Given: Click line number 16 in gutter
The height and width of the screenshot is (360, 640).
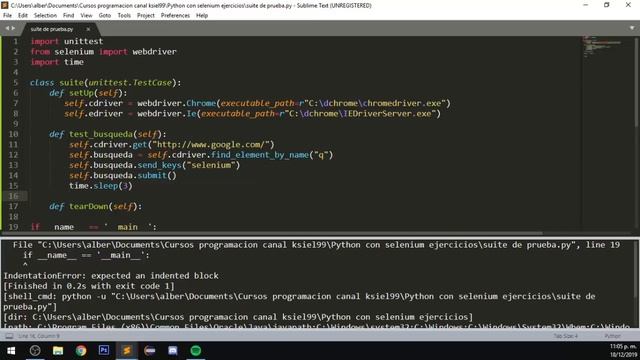Looking at the screenshot, I should point(13,196).
